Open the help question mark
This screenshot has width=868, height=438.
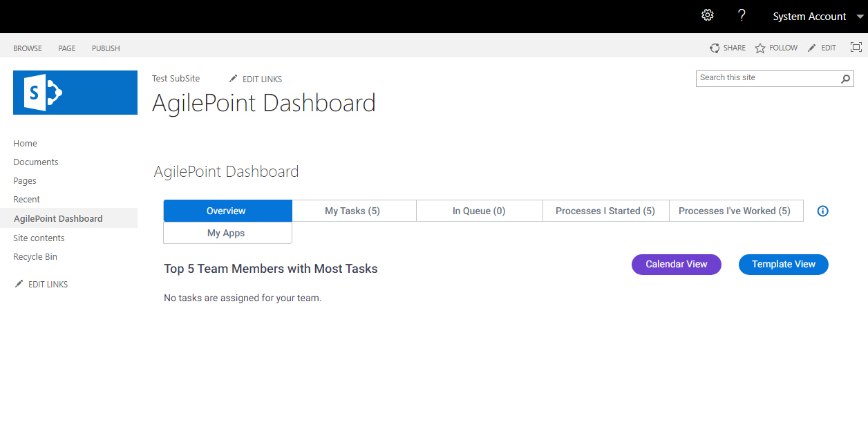coord(742,15)
